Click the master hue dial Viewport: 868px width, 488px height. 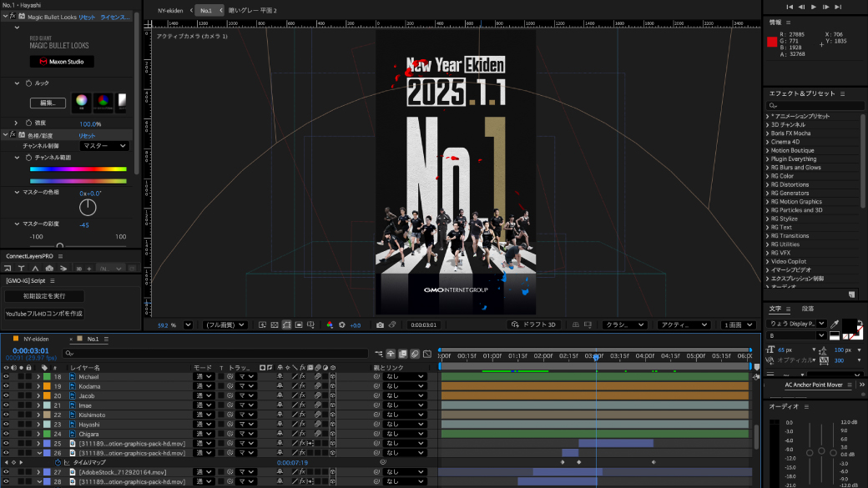(88, 208)
